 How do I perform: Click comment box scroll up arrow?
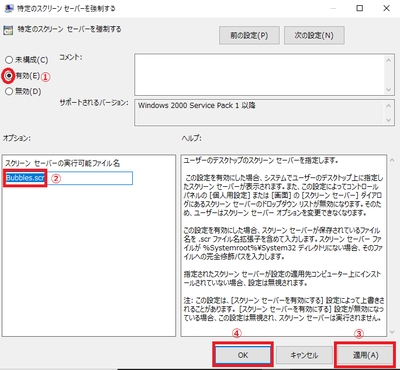tap(388, 60)
